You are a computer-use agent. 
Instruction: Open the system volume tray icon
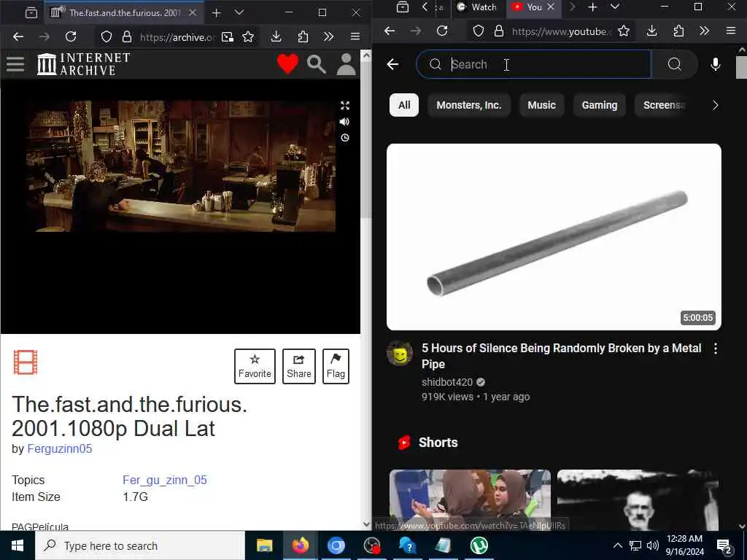tap(653, 545)
